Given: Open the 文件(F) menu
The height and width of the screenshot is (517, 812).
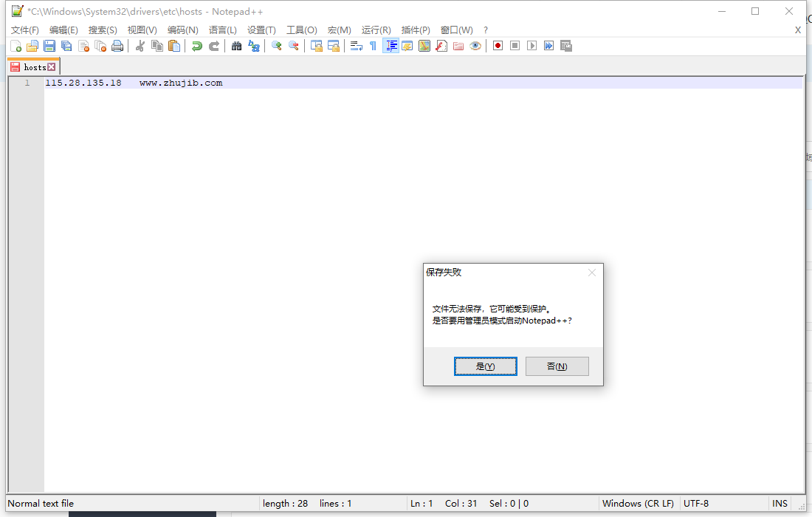Looking at the screenshot, I should click(24, 30).
